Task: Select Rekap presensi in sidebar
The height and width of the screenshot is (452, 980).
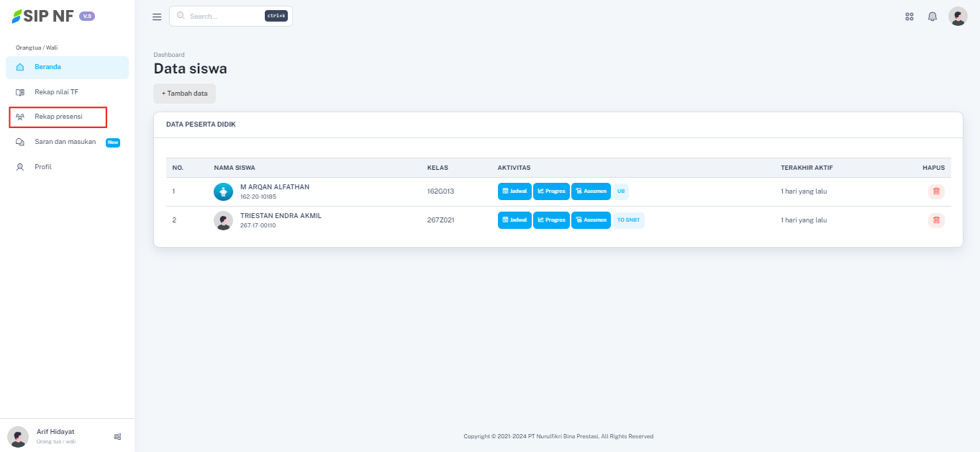Action: 58,117
